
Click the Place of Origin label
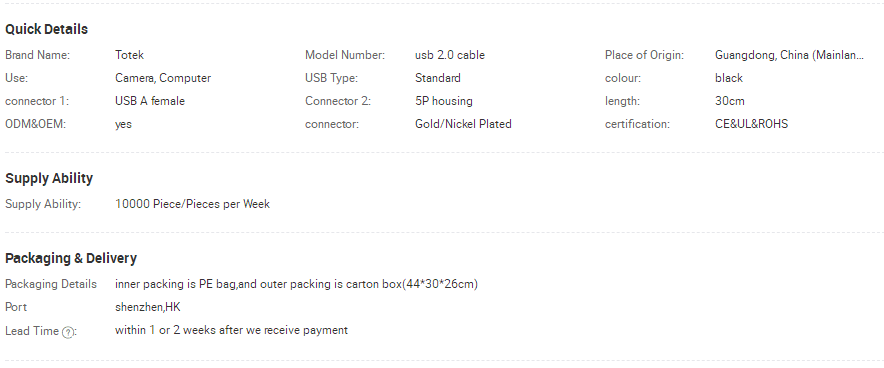point(644,55)
